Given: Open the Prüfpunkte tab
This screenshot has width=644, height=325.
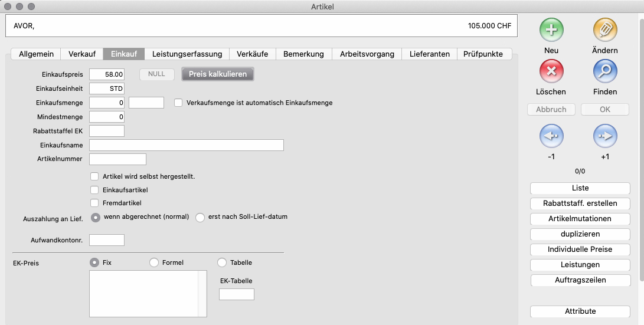Looking at the screenshot, I should click(483, 54).
